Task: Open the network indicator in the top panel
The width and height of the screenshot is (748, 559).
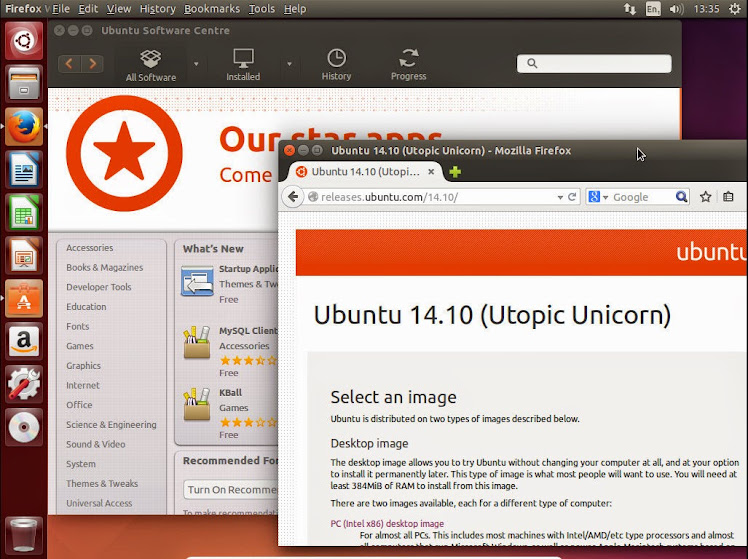Action: [630, 9]
